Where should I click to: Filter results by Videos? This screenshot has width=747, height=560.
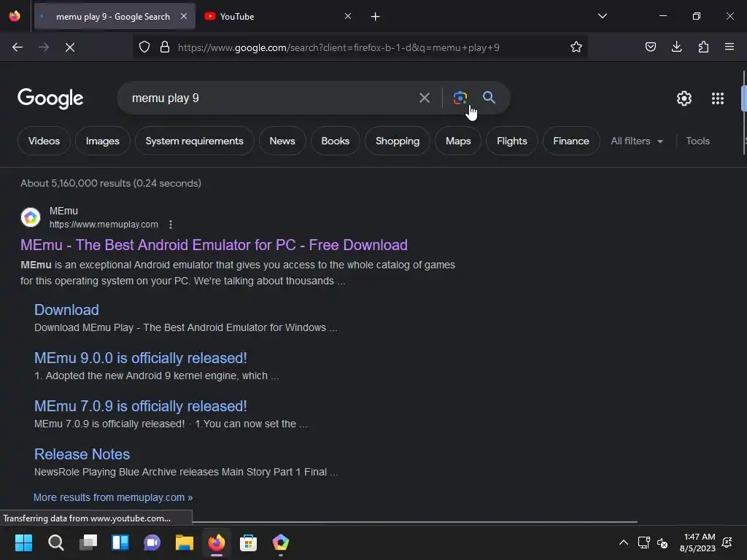click(x=44, y=141)
